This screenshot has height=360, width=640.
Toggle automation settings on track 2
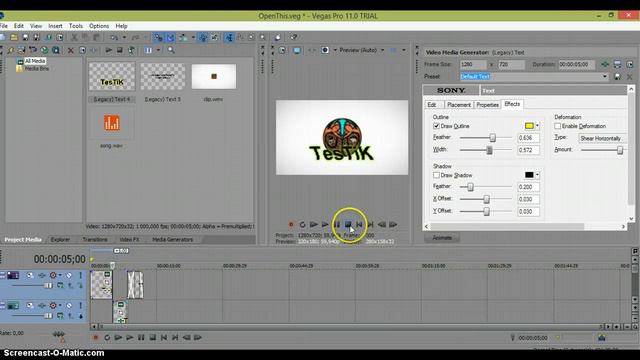[x=54, y=305]
